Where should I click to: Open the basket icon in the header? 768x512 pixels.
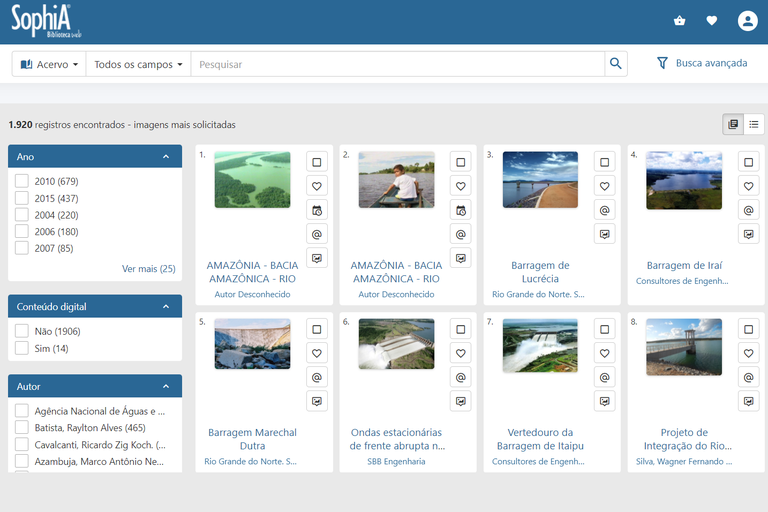[x=680, y=20]
